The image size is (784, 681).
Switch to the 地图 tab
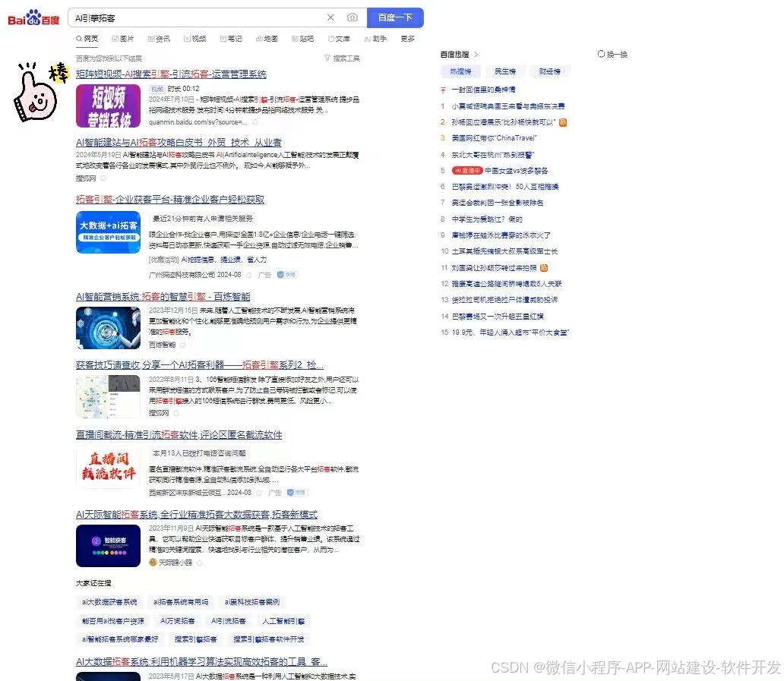point(267,39)
